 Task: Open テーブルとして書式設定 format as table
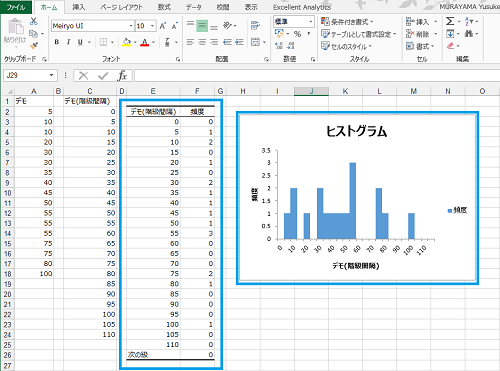[x=359, y=34]
